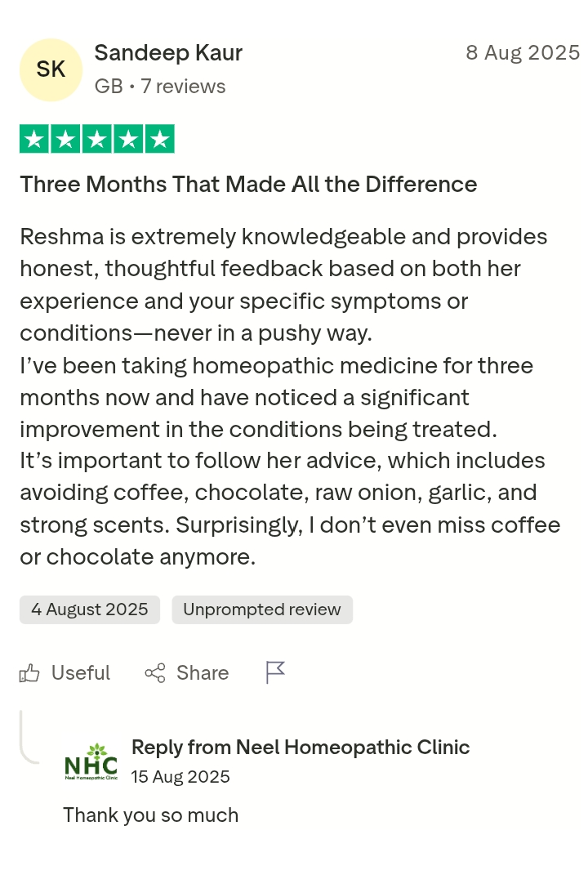Click the "15 Aug 2025" reply date

tap(180, 776)
